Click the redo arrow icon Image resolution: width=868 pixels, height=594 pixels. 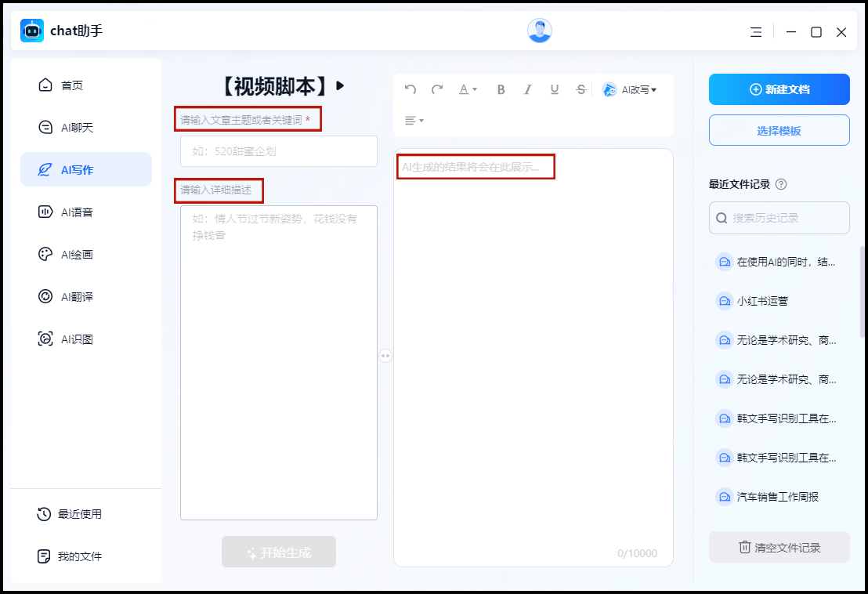[x=437, y=89]
